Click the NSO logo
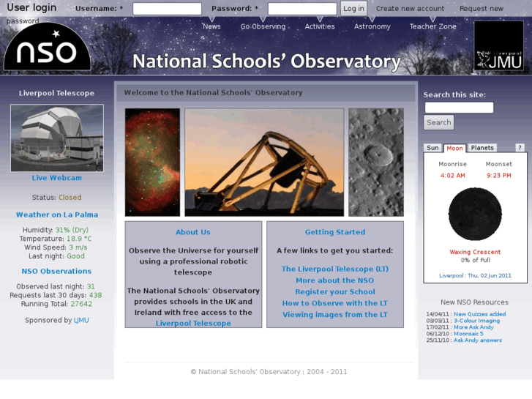This screenshot has width=532, height=399. tap(47, 47)
